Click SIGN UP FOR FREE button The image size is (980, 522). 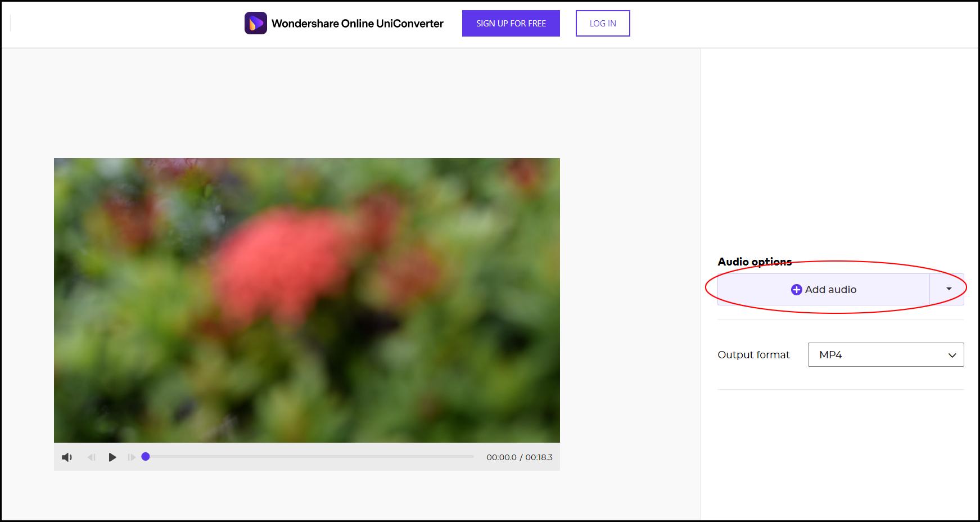click(x=511, y=23)
